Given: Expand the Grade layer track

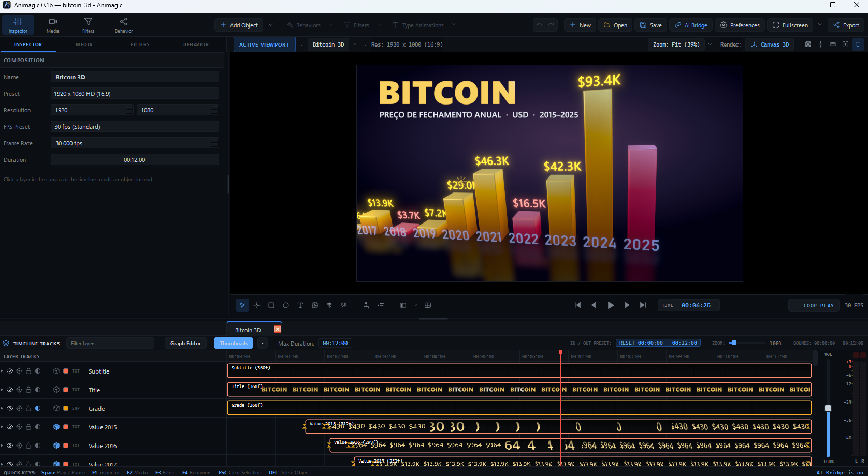Looking at the screenshot, I should point(2,408).
